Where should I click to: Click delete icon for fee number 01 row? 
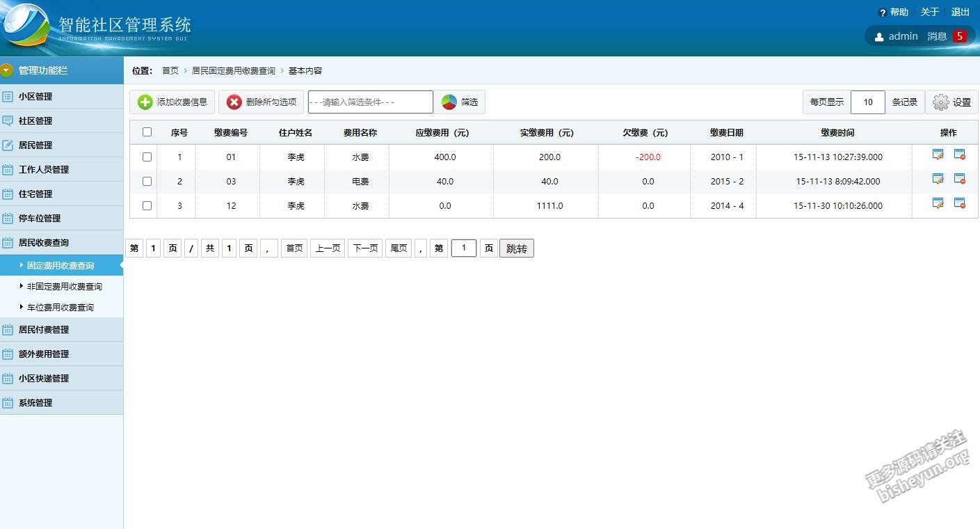960,155
